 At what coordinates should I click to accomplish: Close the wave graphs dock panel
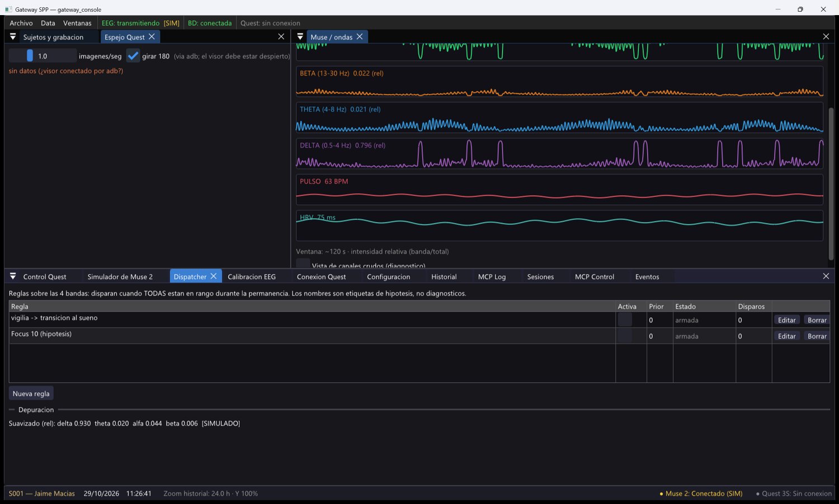826,36
